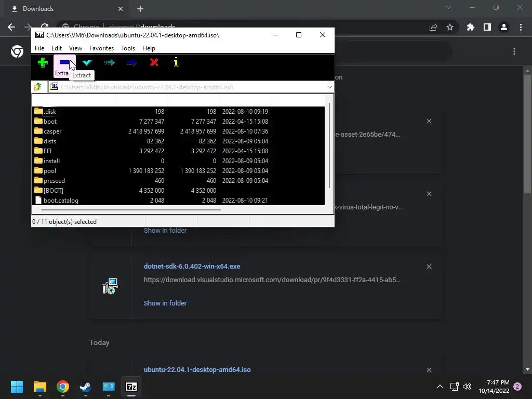Viewport: 532px width, 399px height.
Task: Open the Favorites menu in 7-Zip
Action: pyautogui.click(x=101, y=48)
